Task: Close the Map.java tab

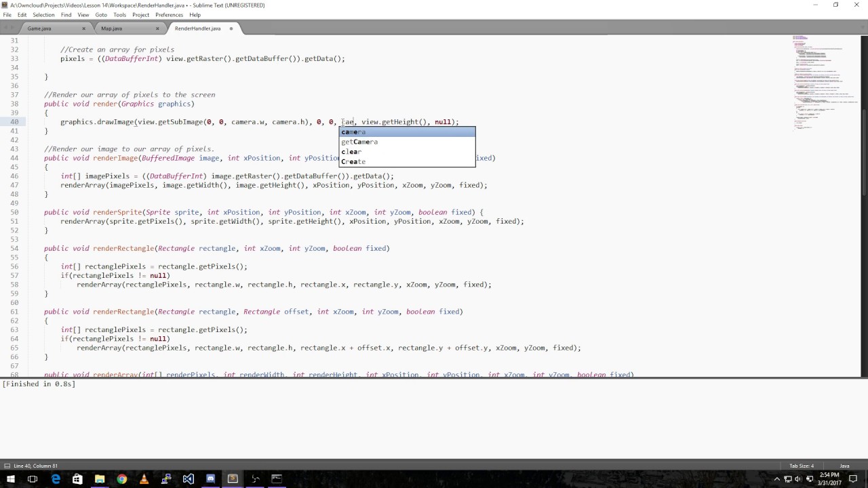Action: 157,28
